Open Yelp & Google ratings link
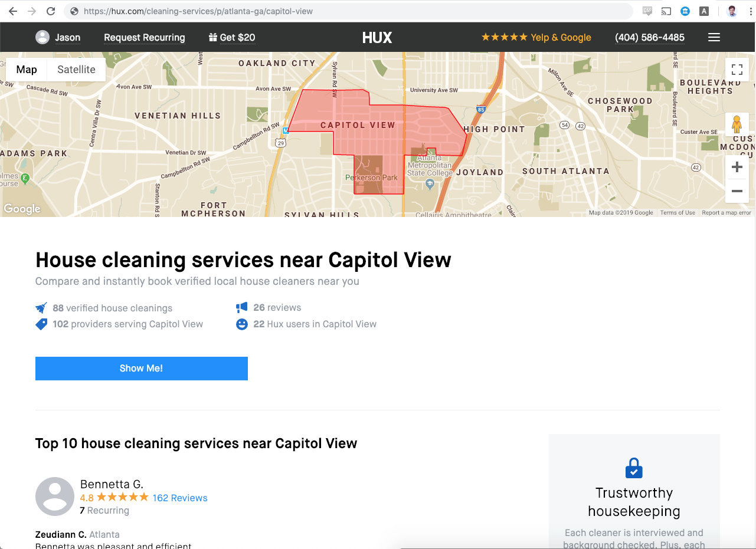Viewport: 756px width, 549px height. pos(536,38)
